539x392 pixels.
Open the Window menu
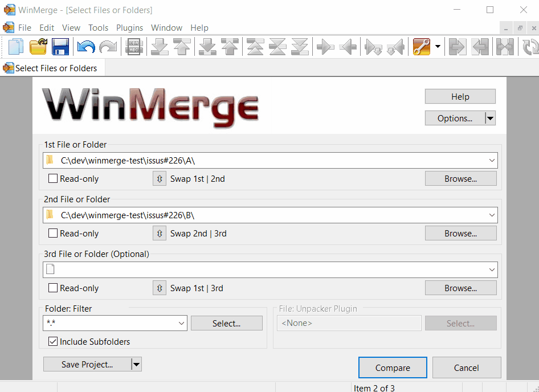click(x=167, y=28)
